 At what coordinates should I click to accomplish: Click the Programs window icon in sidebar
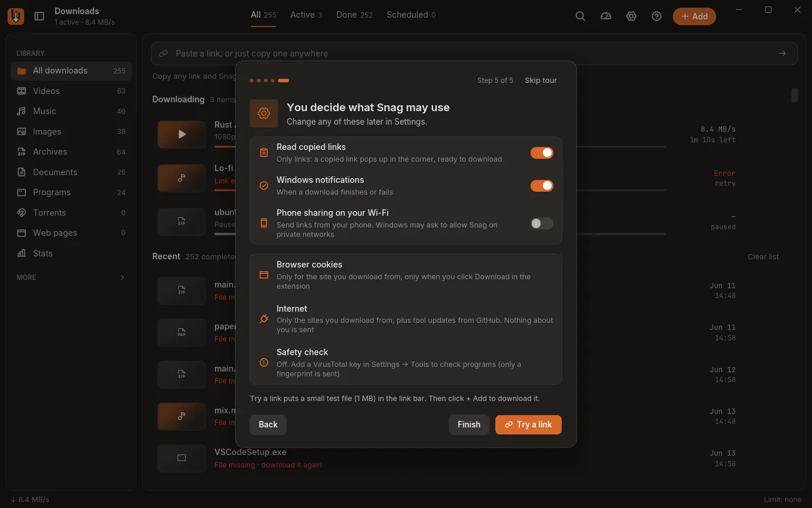coord(22,192)
